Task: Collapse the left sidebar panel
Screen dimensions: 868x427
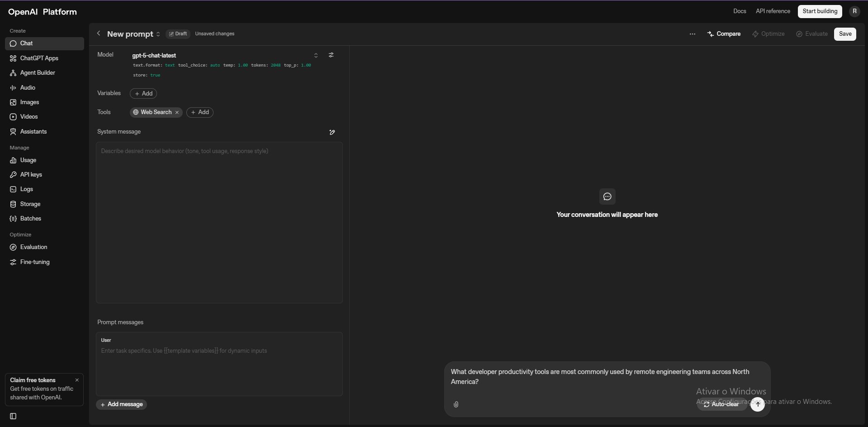Action: tap(13, 416)
